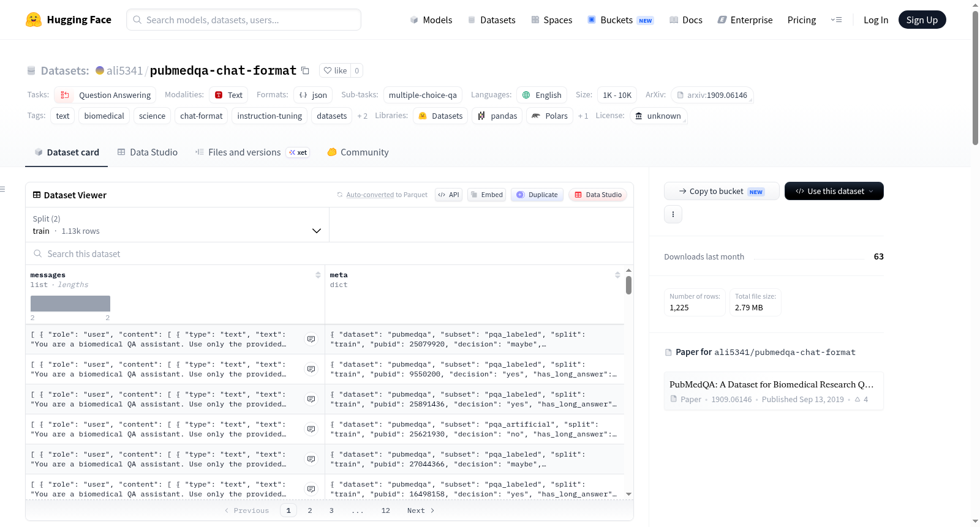Open Buckets in top navigation

620,20
